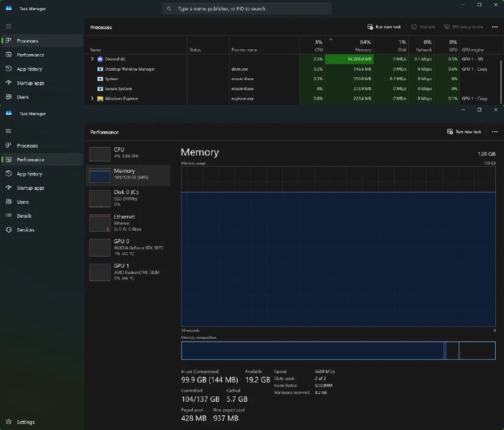Expand the Windows Explorer process group
Image resolution: width=504 pixels, height=430 pixels.
pyautogui.click(x=93, y=98)
